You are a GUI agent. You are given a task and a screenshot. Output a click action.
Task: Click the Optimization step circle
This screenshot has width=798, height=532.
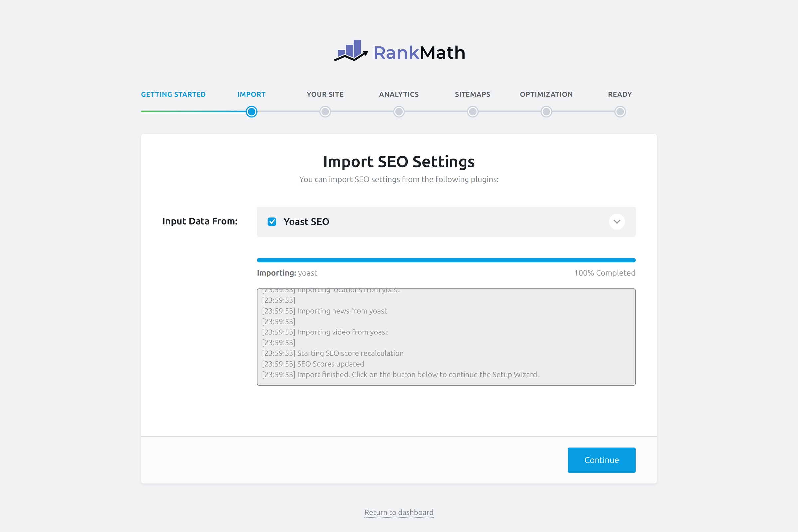coord(546,112)
